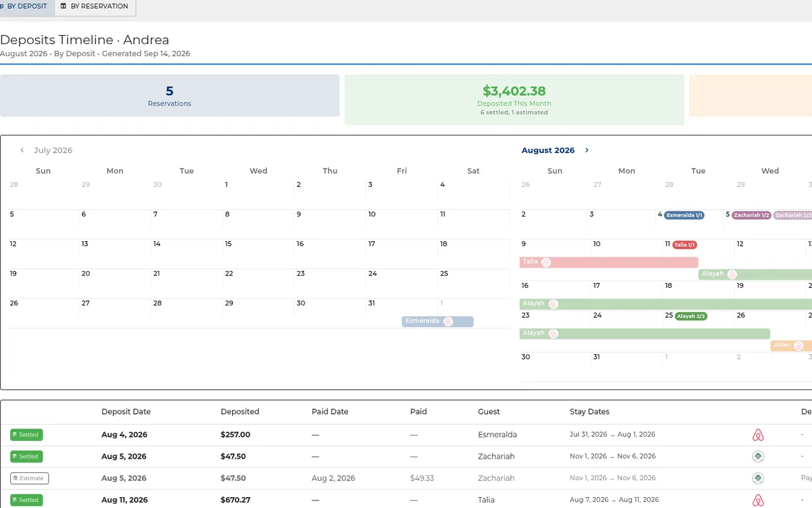Image resolution: width=812 pixels, height=508 pixels.
Task: Select the By Deposit tab
Action: (24, 7)
